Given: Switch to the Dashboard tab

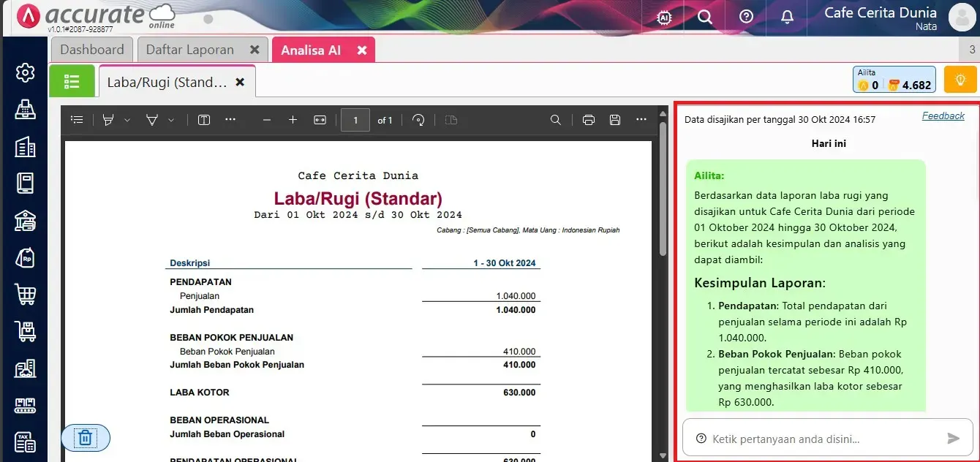Looking at the screenshot, I should [92, 50].
